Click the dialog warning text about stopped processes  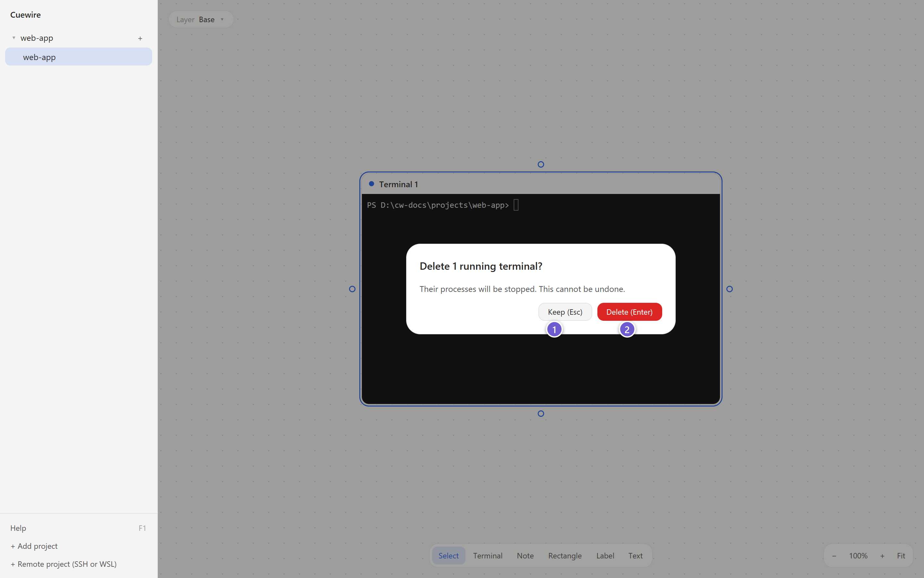[522, 289]
